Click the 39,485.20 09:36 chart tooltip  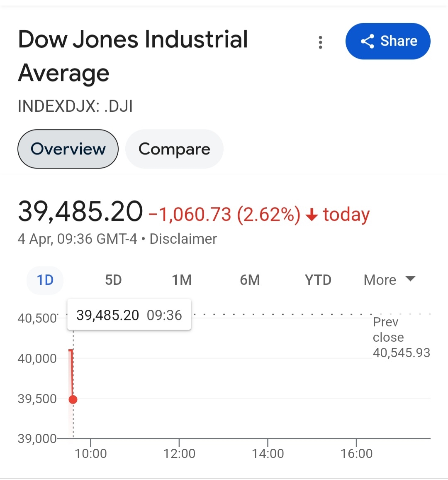(x=129, y=315)
